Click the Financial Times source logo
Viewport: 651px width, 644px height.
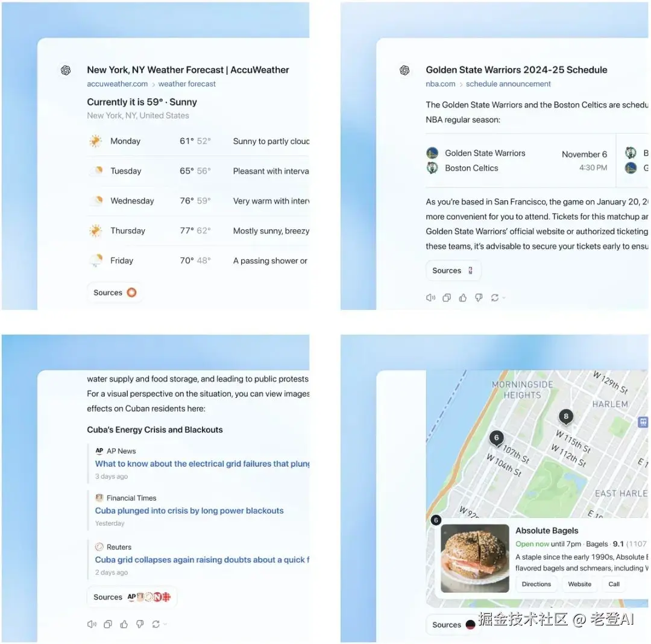click(x=99, y=497)
